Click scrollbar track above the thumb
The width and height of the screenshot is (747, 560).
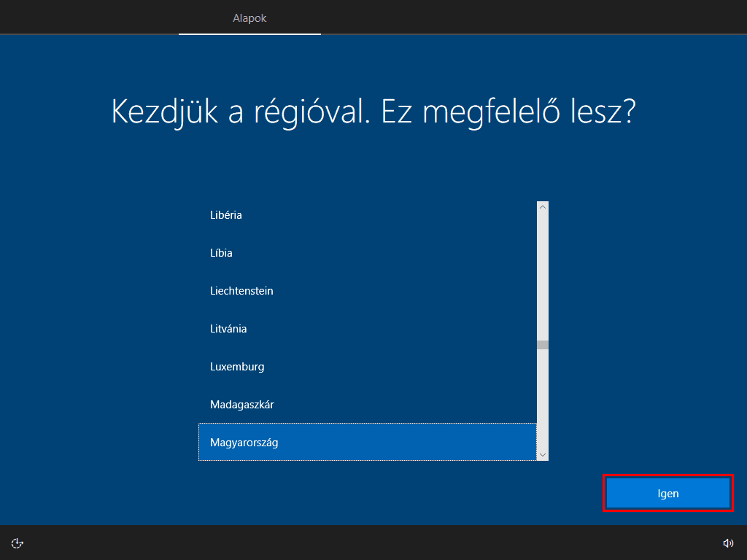[542, 277]
